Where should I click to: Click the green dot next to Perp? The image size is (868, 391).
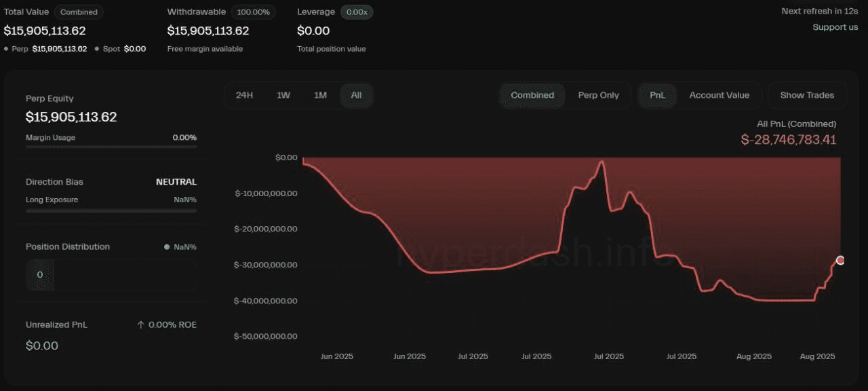tap(6, 49)
